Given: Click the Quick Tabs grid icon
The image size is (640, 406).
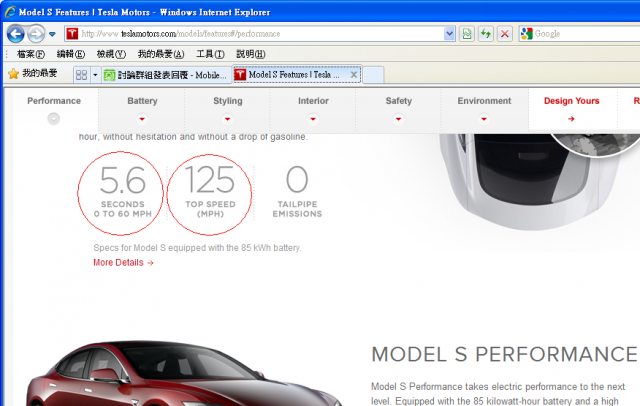Looking at the screenshot, I should (82, 75).
